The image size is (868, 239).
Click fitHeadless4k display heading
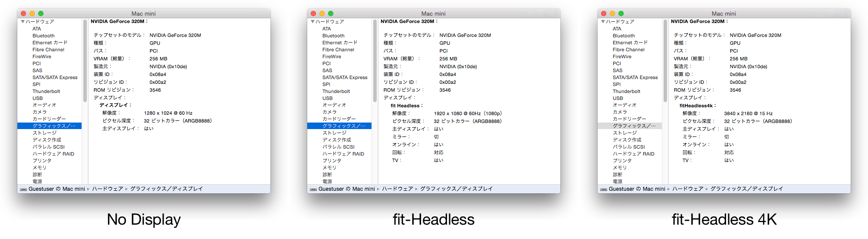pos(698,106)
